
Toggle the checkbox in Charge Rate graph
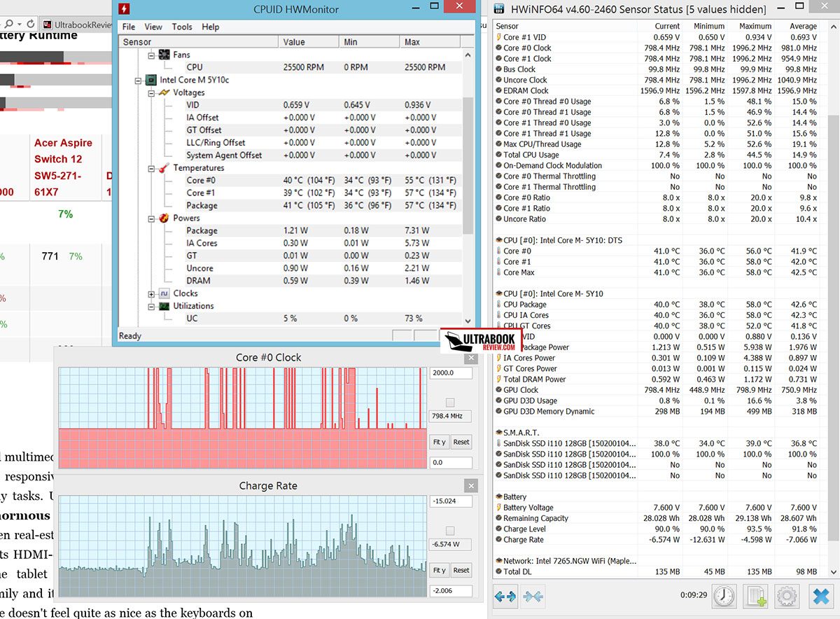point(450,530)
